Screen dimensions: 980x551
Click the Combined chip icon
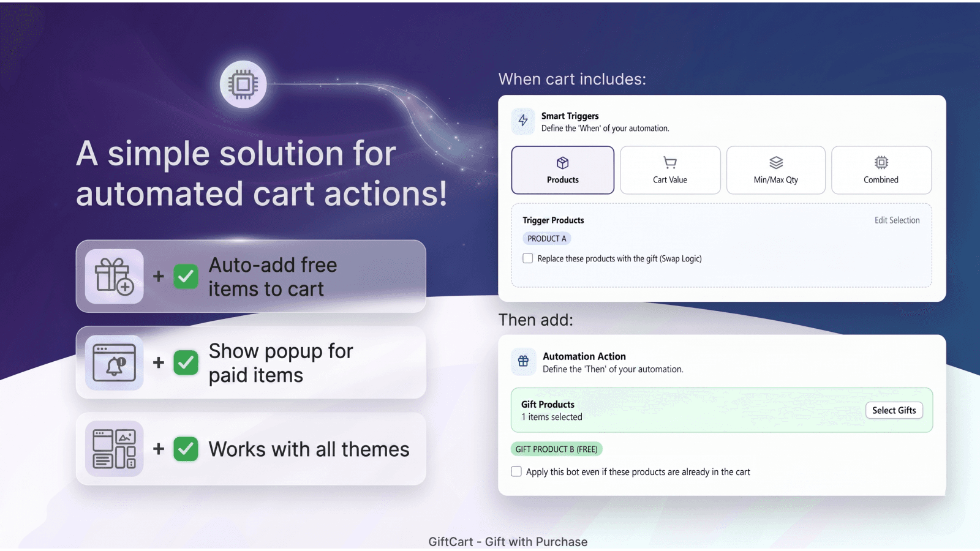881,162
